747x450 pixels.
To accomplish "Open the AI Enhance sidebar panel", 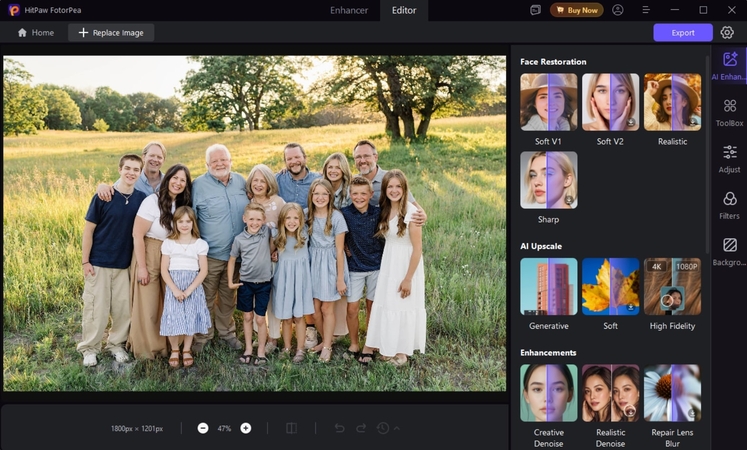I will coord(729,66).
